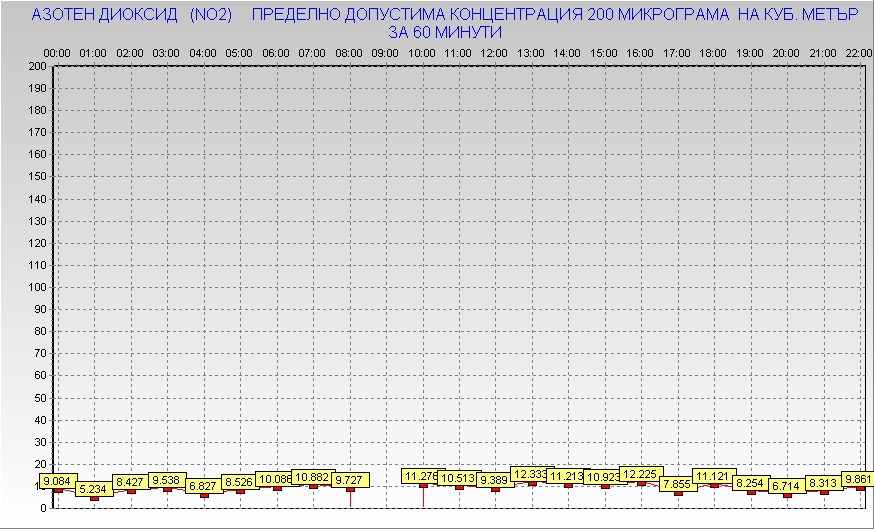
Task: Click the 13:00 time axis label
Action: pos(531,52)
